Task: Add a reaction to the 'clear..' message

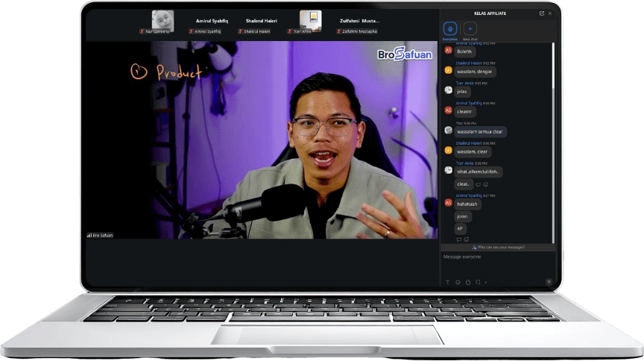Action: (x=485, y=185)
